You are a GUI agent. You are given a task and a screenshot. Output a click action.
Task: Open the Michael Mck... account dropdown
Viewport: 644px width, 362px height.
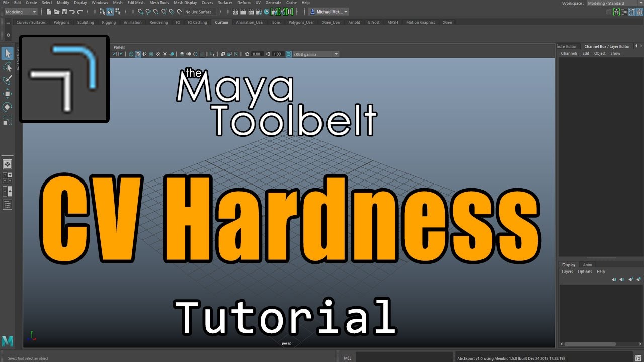point(329,12)
